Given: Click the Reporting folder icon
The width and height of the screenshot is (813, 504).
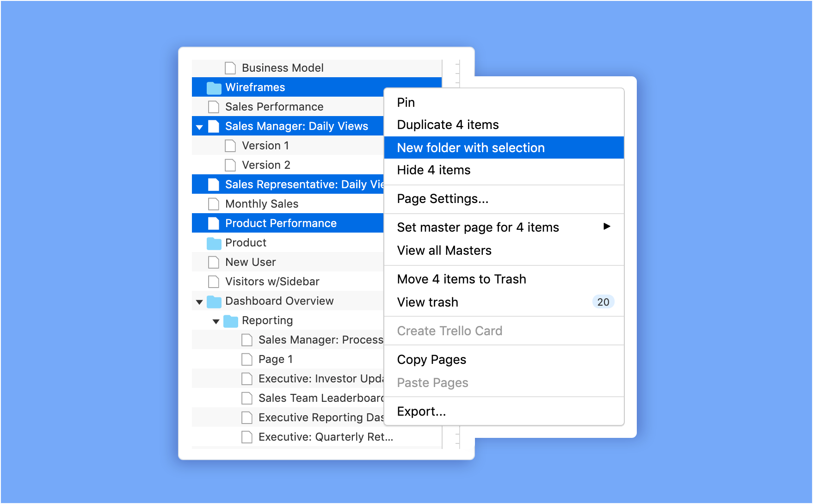Looking at the screenshot, I should (x=230, y=321).
